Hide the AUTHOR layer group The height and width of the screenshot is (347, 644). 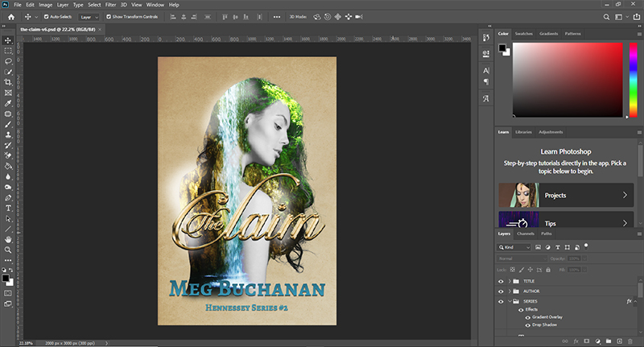(x=501, y=291)
